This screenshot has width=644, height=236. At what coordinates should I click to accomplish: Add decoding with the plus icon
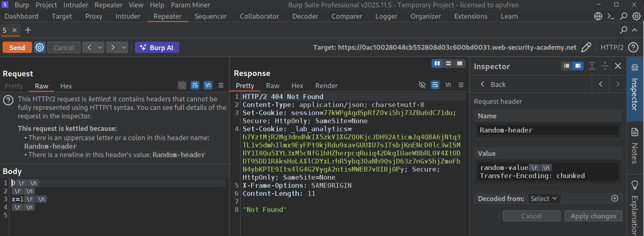pyautogui.click(x=615, y=198)
